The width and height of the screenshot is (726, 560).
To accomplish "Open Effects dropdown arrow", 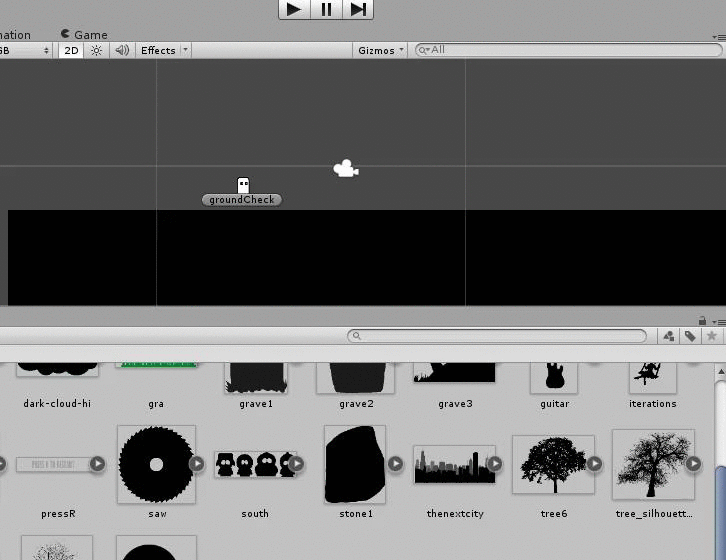I will pyautogui.click(x=186, y=50).
